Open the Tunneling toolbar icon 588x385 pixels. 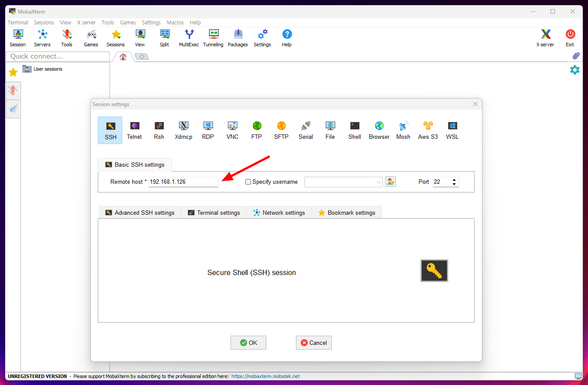point(213,38)
